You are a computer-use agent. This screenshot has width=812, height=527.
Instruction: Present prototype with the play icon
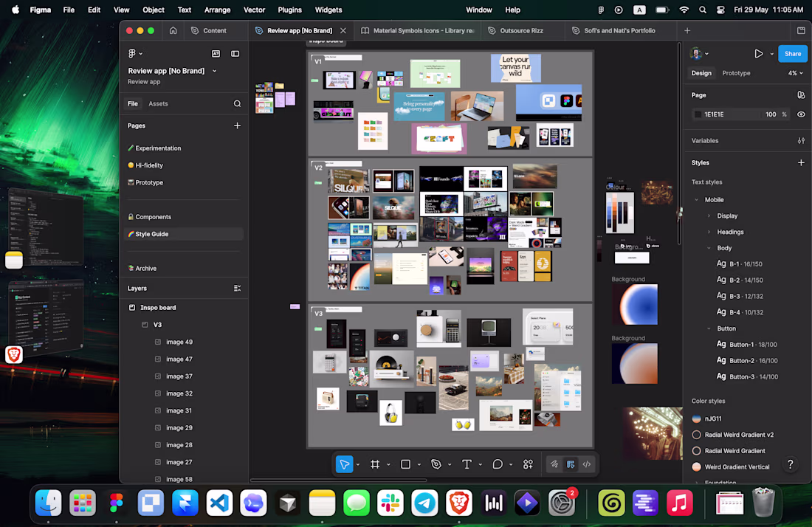tap(759, 53)
